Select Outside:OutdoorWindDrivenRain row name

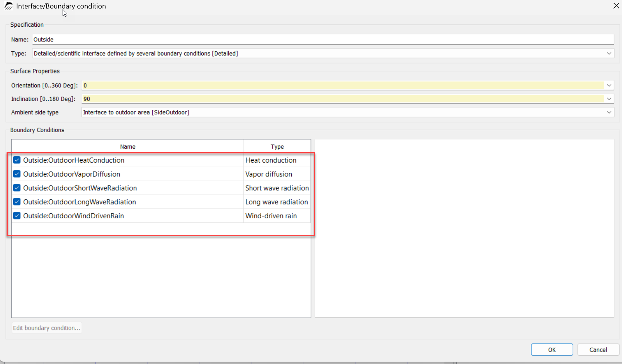click(73, 216)
